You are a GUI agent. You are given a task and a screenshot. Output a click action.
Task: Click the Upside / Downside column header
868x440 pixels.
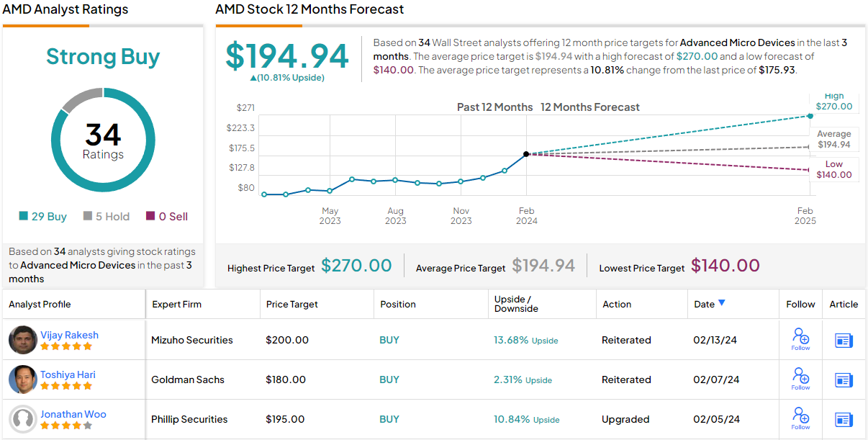tap(516, 304)
